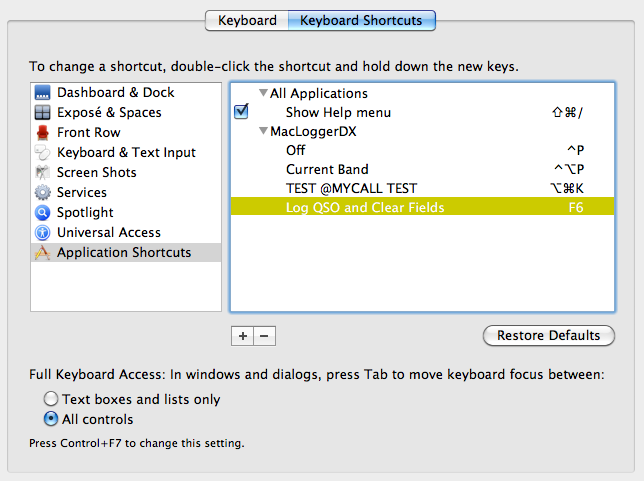Add a shortcut with the plus button
The image size is (644, 481).
coord(242,336)
